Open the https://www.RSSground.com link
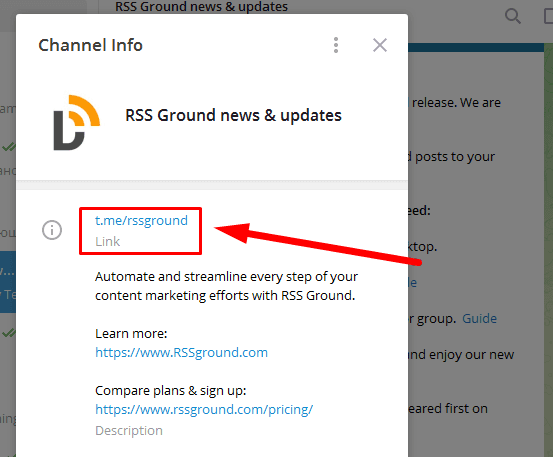 (182, 352)
